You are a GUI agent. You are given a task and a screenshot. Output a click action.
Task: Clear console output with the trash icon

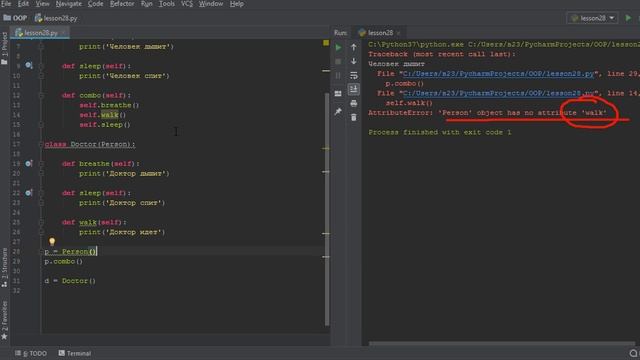(x=353, y=118)
